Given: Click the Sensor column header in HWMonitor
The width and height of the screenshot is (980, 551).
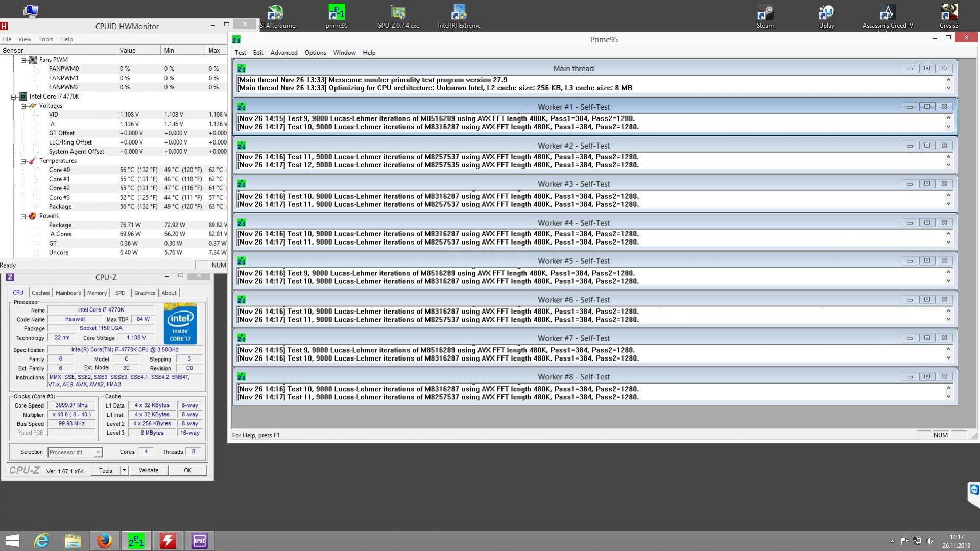Looking at the screenshot, I should point(58,50).
